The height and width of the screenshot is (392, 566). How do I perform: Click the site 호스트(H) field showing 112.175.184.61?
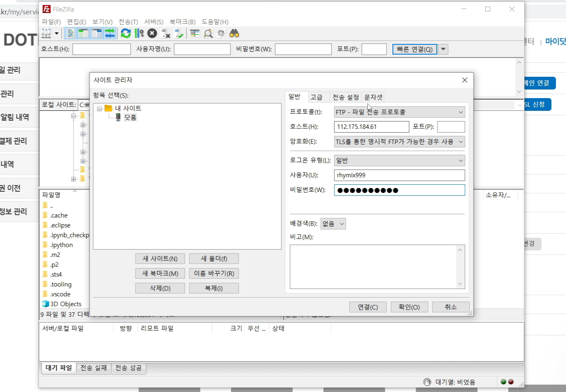click(x=372, y=127)
